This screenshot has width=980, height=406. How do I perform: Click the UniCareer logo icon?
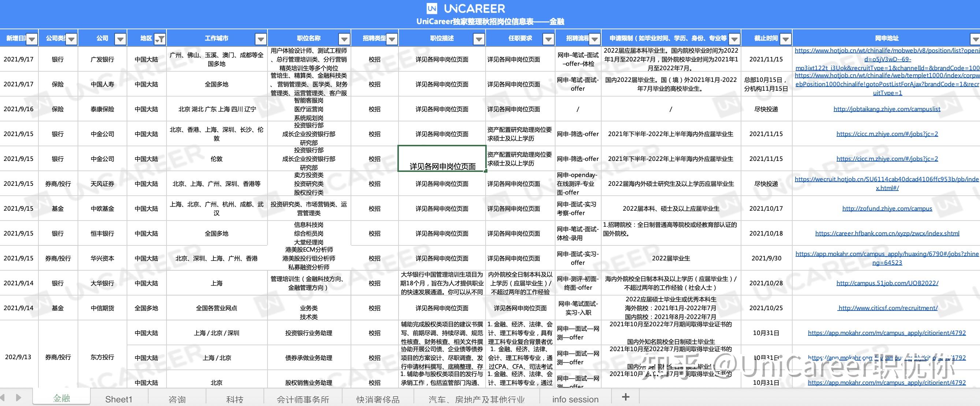[431, 8]
